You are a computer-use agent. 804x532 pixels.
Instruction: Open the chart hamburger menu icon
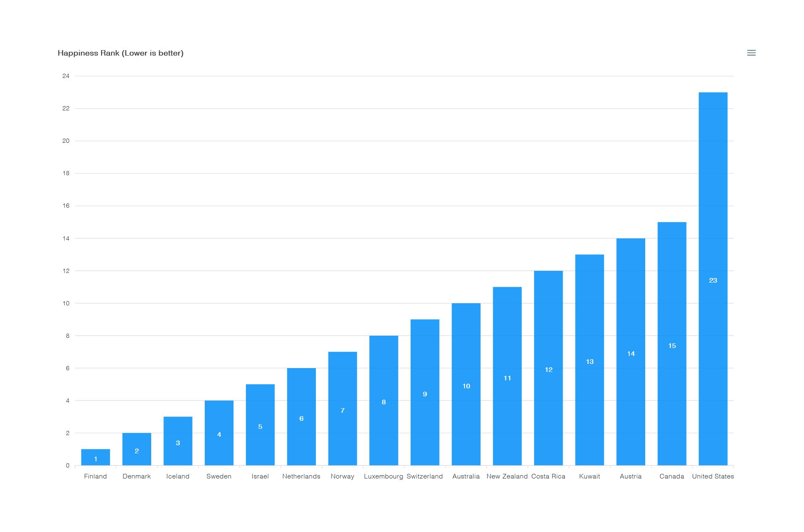click(751, 53)
